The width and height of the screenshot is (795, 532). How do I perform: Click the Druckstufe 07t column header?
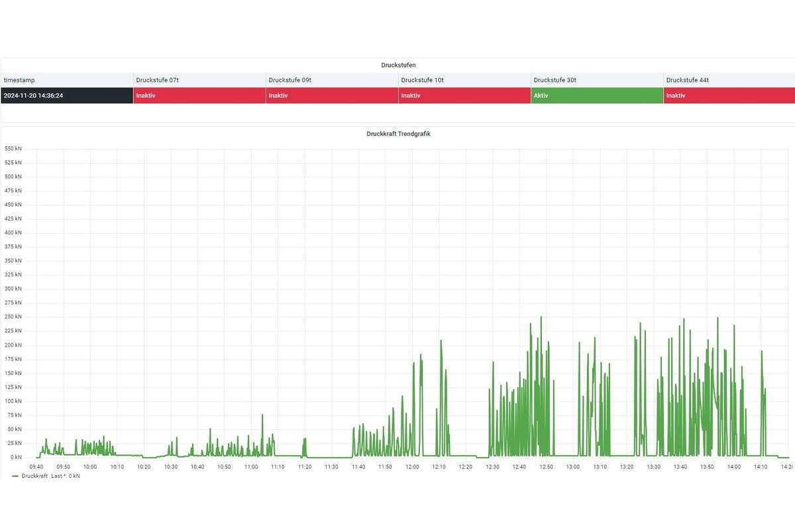click(x=157, y=80)
